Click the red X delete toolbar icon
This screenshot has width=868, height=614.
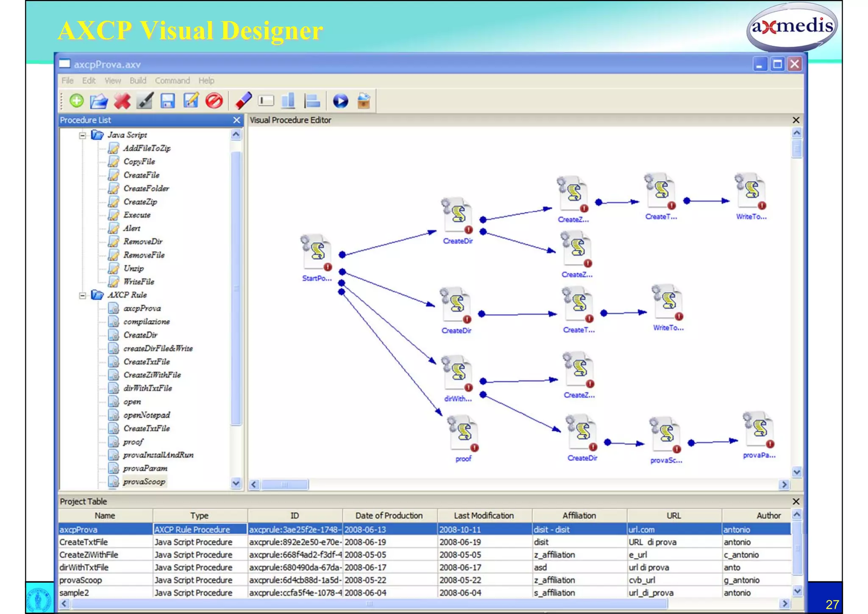(122, 101)
